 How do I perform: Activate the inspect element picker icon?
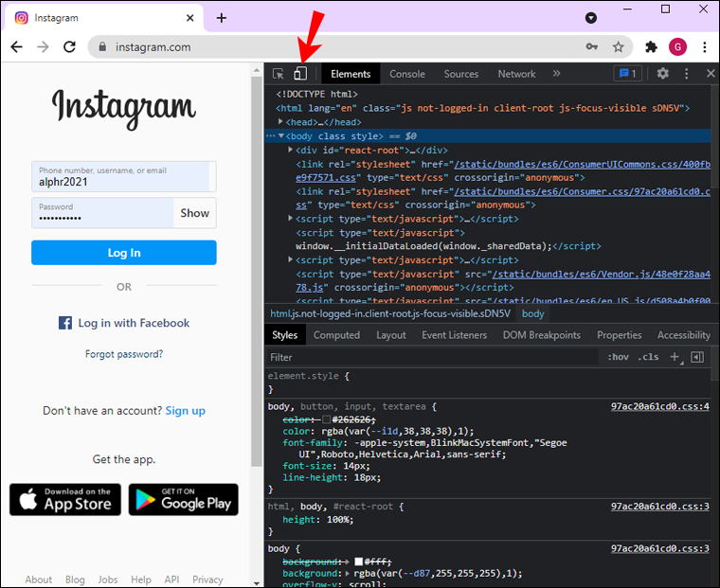pos(279,74)
